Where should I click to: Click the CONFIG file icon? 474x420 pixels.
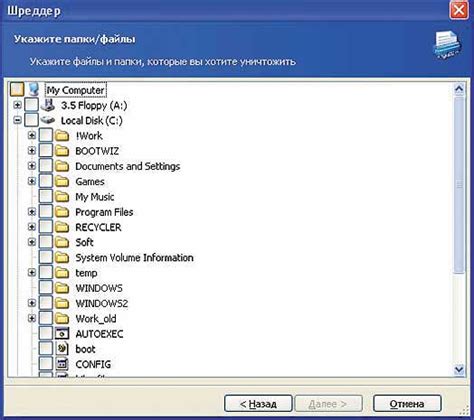(x=62, y=364)
